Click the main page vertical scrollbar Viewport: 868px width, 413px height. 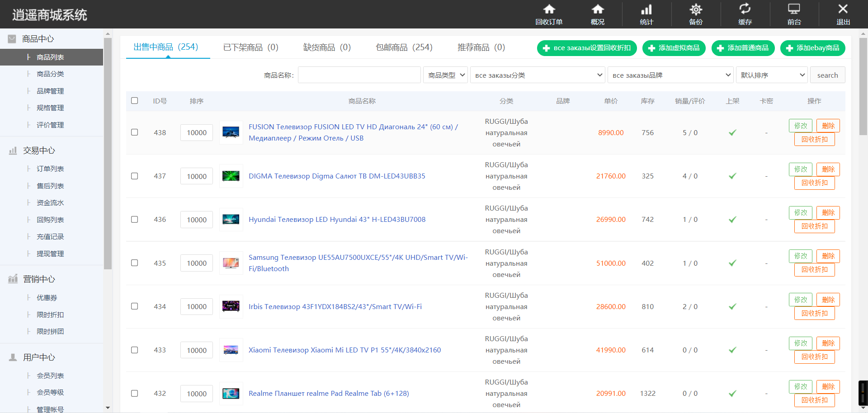pyautogui.click(x=863, y=86)
